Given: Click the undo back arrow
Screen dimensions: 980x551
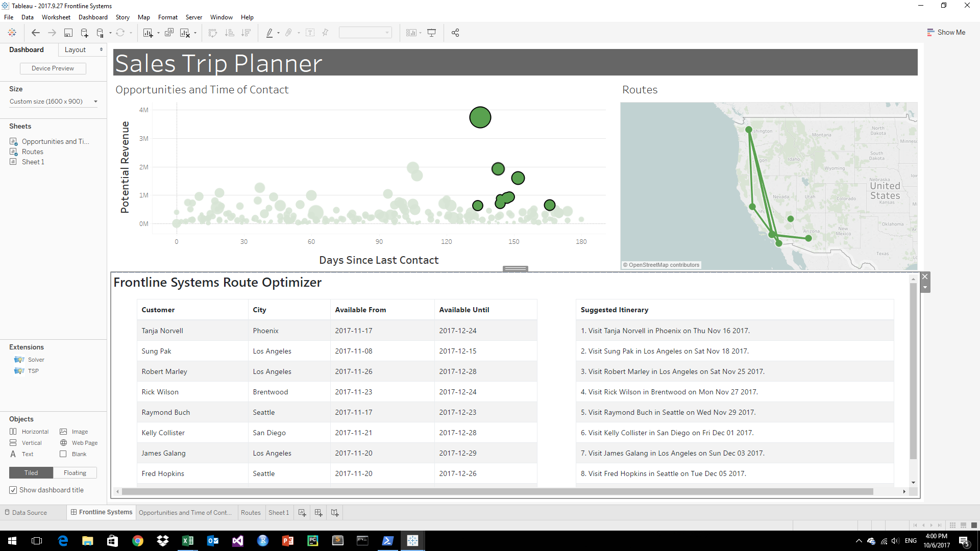Looking at the screenshot, I should coord(36,33).
